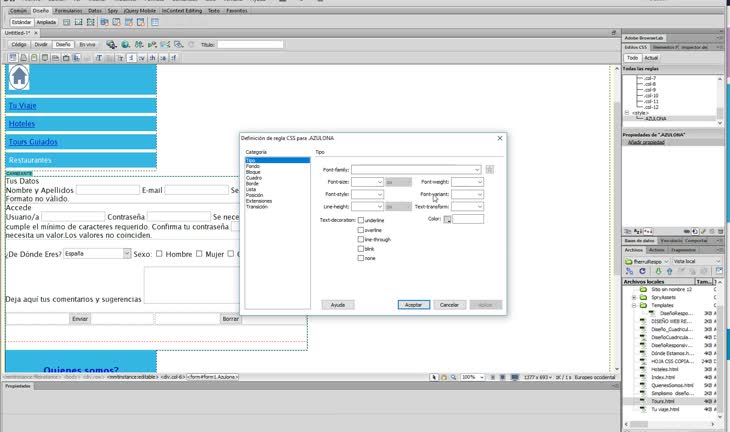Click the Cancelar button

pos(449,305)
